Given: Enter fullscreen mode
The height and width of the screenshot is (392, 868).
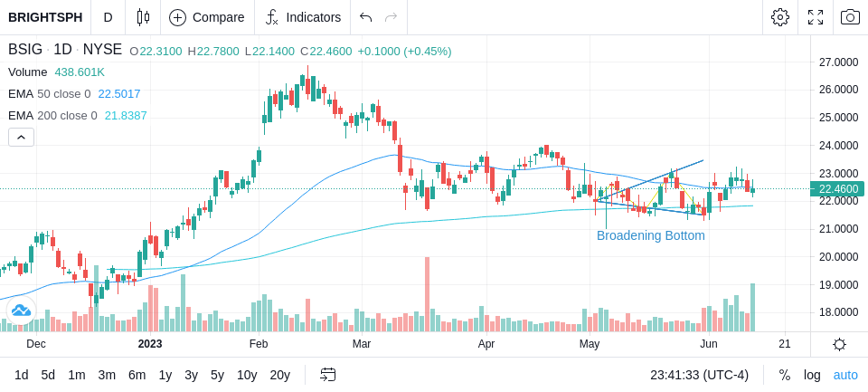Looking at the screenshot, I should click(x=816, y=17).
